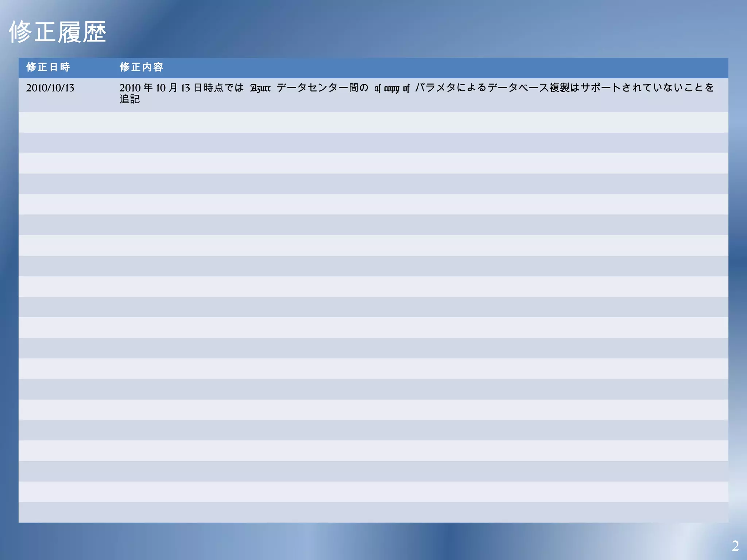Screen dimensions: 747x560
Task: Select the 修正内容 column header
Action: 141,67
